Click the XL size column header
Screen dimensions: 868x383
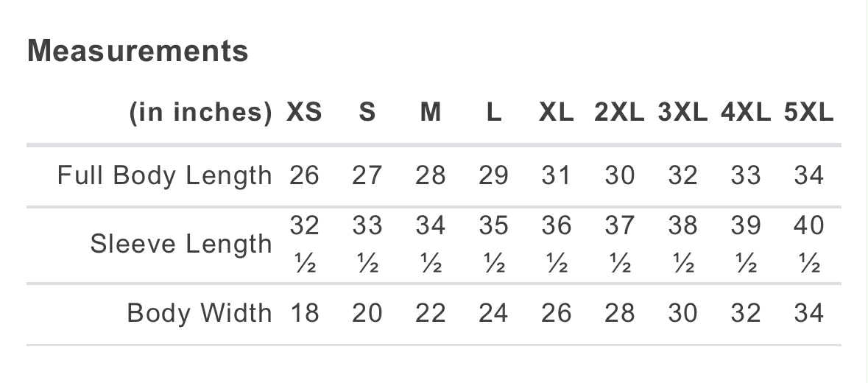[x=556, y=113]
